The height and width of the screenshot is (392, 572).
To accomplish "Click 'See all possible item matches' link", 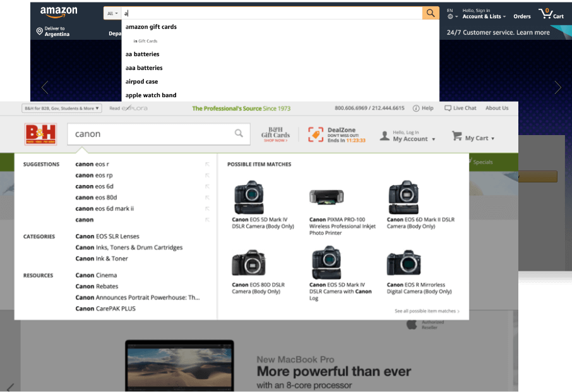I will pyautogui.click(x=427, y=311).
